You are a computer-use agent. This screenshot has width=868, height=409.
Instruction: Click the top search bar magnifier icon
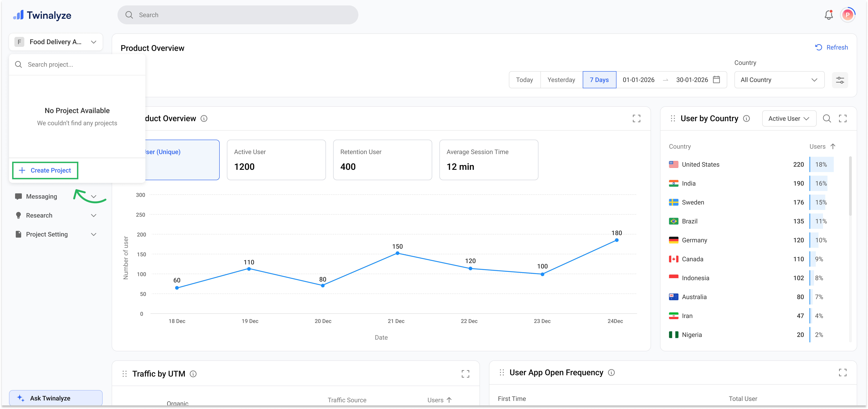click(129, 15)
